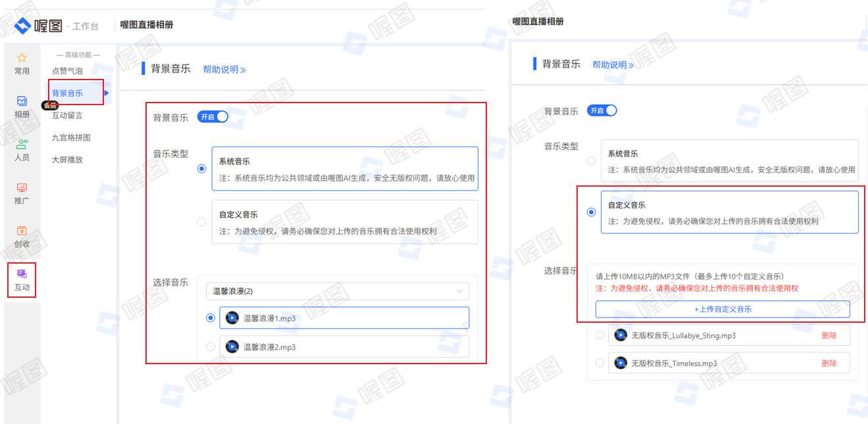This screenshot has width=868, height=424.
Task: Toggle 背景音乐 switch in right panel
Action: [x=602, y=110]
